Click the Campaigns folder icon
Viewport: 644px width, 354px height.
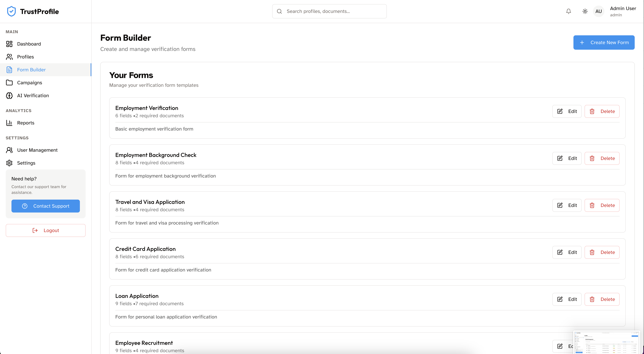[9, 83]
